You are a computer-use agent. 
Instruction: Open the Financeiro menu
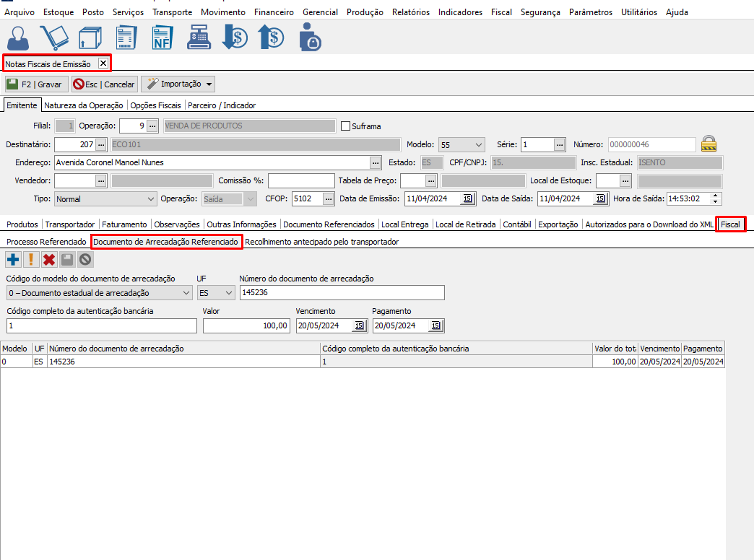tap(273, 12)
